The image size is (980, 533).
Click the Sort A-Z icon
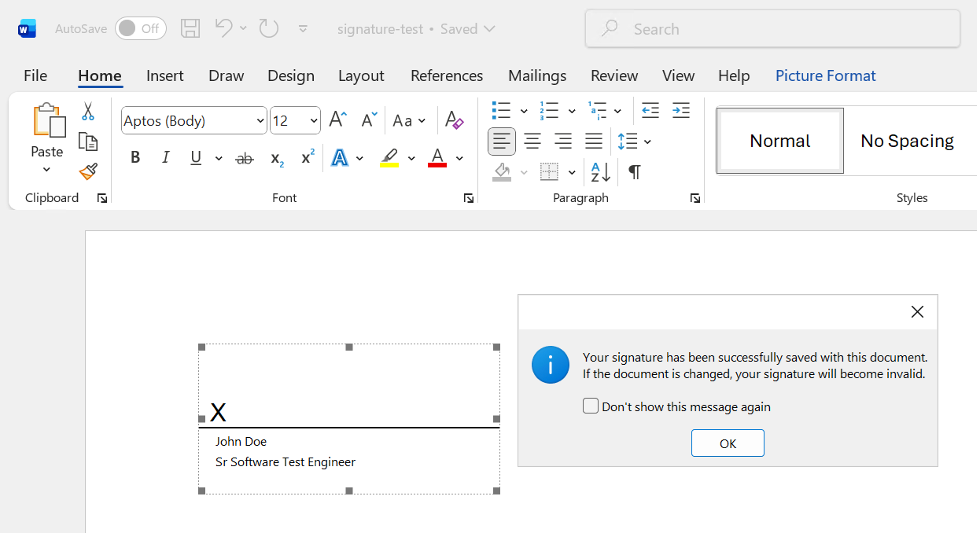(x=601, y=172)
